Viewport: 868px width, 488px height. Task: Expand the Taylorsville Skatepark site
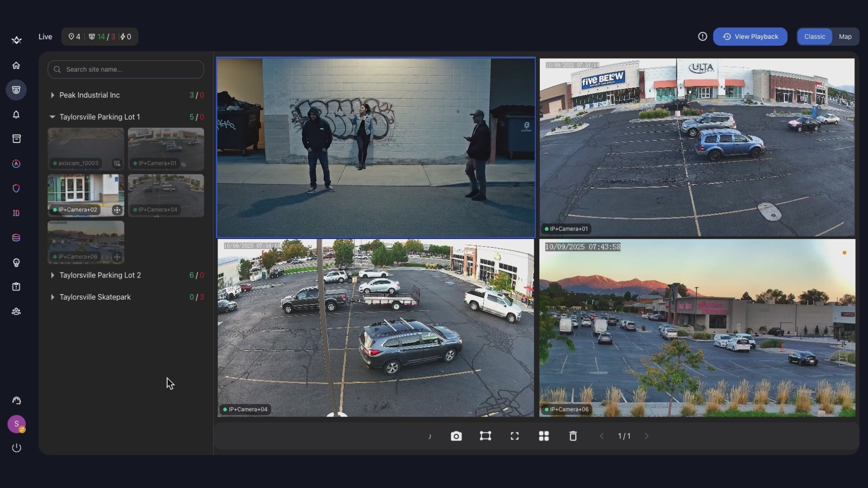click(52, 297)
